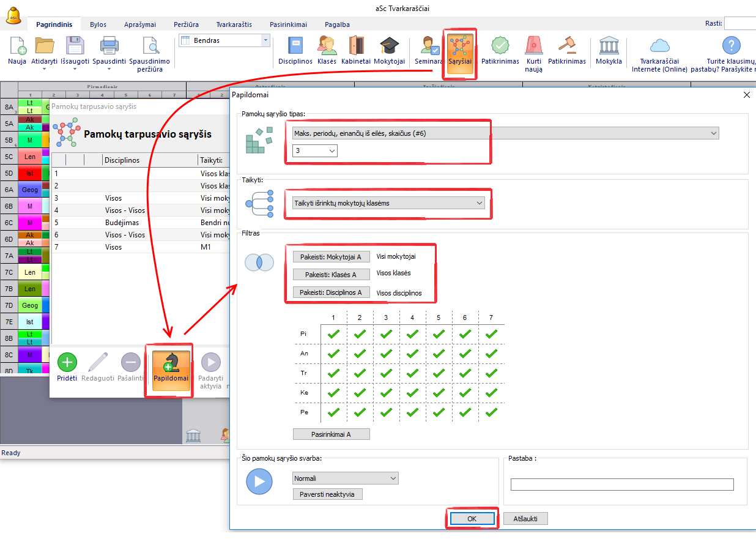This screenshot has width=756, height=550.
Task: Switch to the Tvarkaraštis ribbon tab
Action: point(234,24)
